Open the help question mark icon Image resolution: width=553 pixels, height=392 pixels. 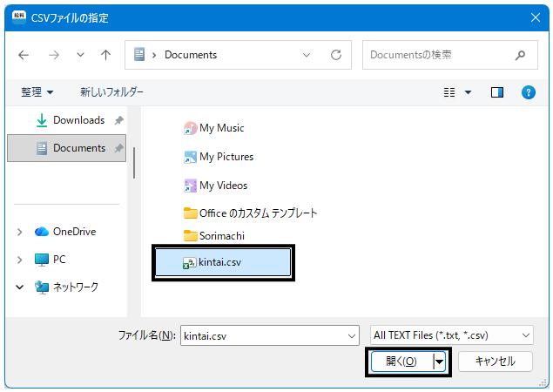coord(528,92)
